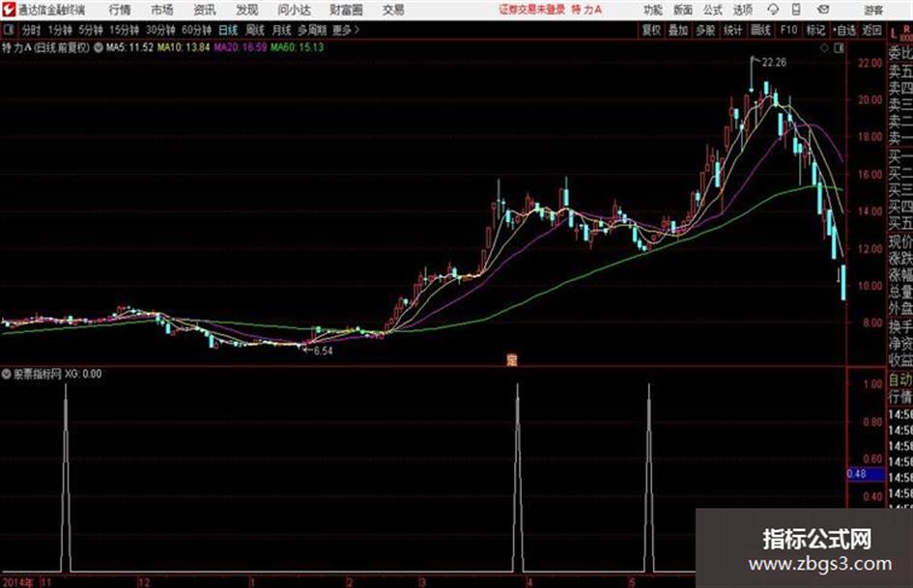Click the 通达信 red logo icon
The image size is (913, 588).
pos(8,10)
